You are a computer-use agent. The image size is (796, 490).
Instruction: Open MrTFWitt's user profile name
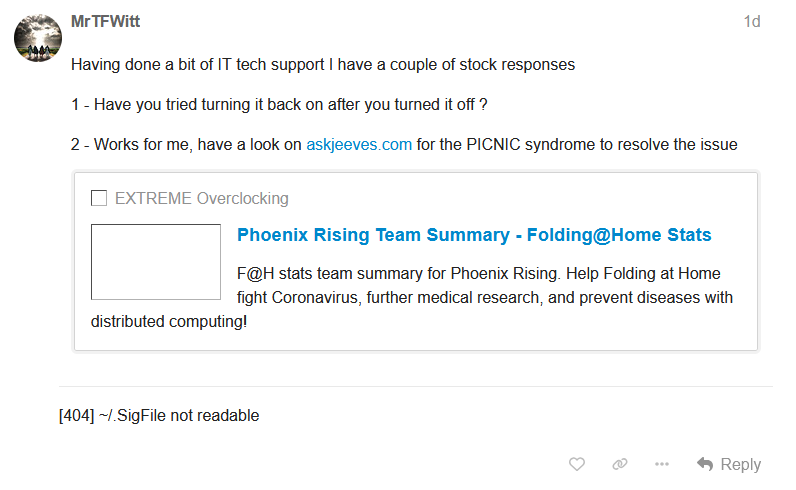click(107, 22)
